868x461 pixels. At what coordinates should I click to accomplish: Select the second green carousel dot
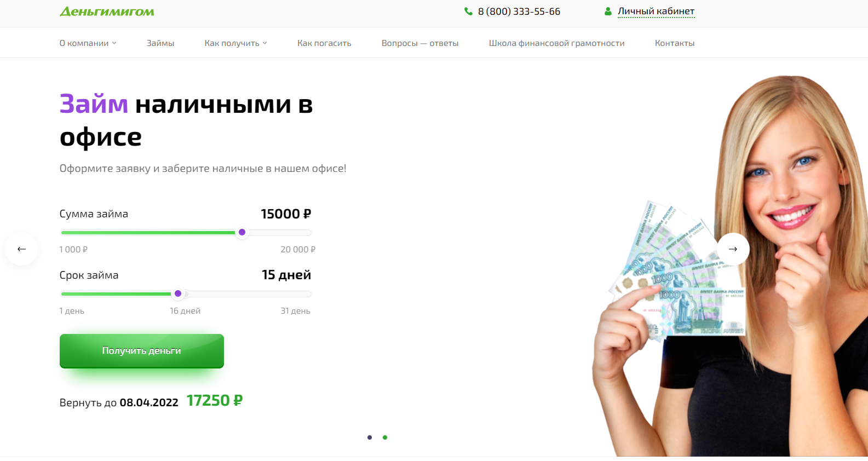(385, 437)
